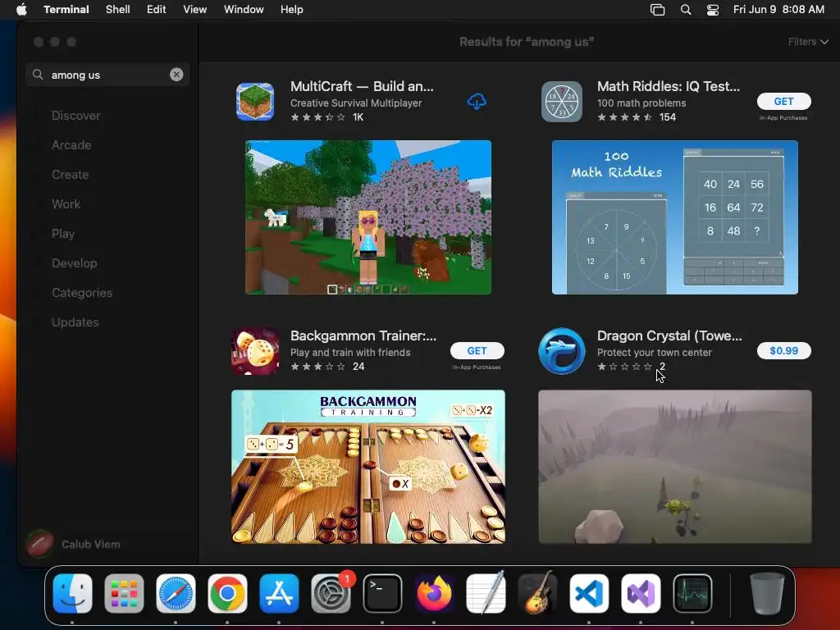The width and height of the screenshot is (840, 630).
Task: Open the Math Riddles: IQ Test title
Action: coord(669,86)
